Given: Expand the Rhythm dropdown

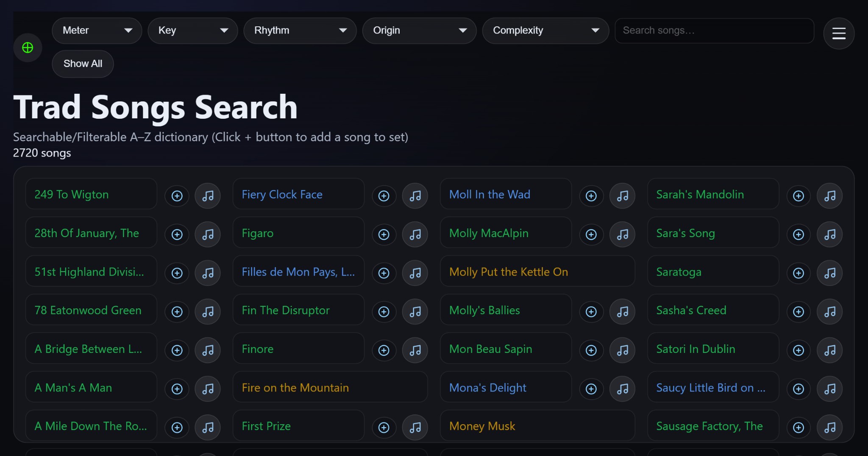Looking at the screenshot, I should 300,30.
